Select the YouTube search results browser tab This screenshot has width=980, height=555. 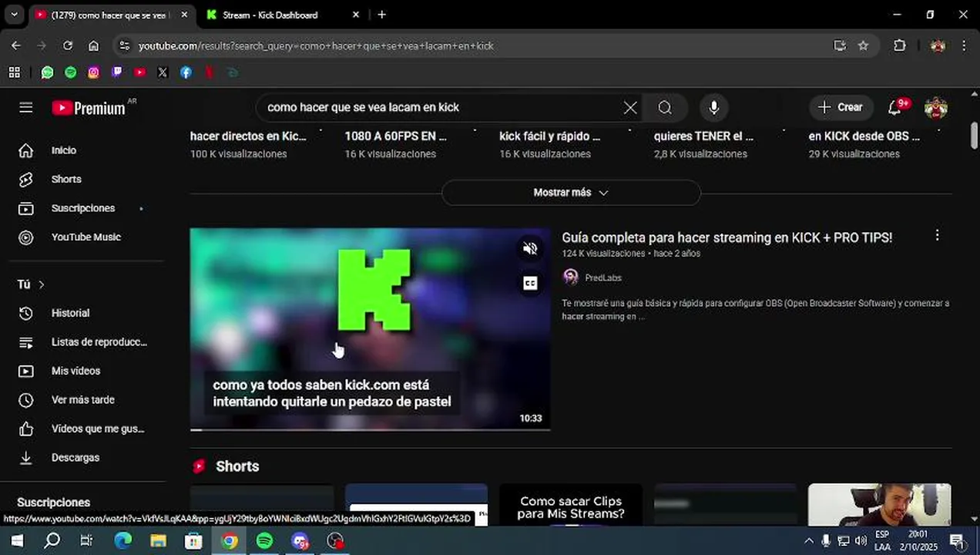pos(108,15)
